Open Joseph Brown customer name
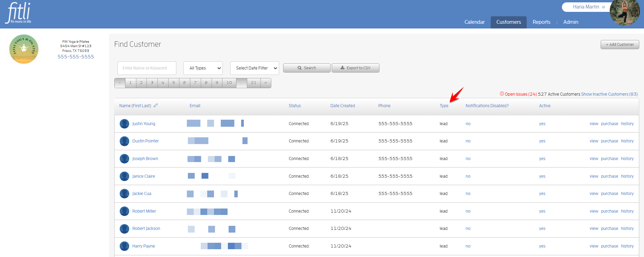This screenshot has height=257, width=644. click(145, 159)
